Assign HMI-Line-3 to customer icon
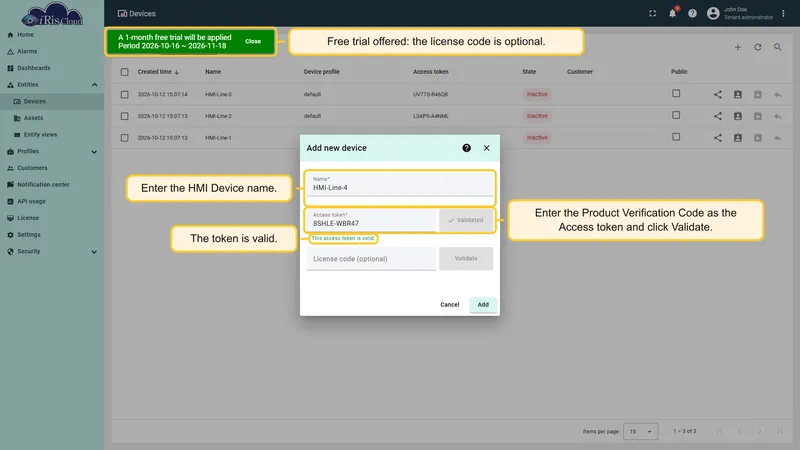The width and height of the screenshot is (800, 450). [738, 94]
